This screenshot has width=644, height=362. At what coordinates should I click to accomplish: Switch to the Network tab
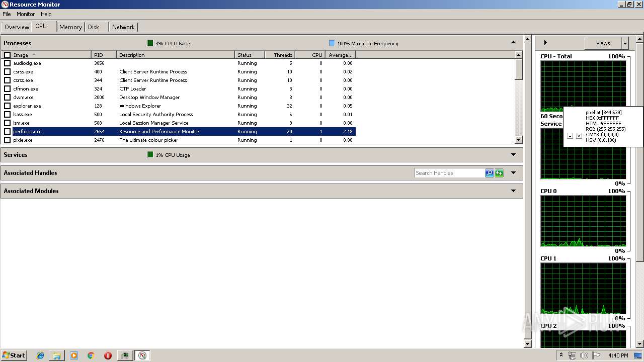click(123, 27)
